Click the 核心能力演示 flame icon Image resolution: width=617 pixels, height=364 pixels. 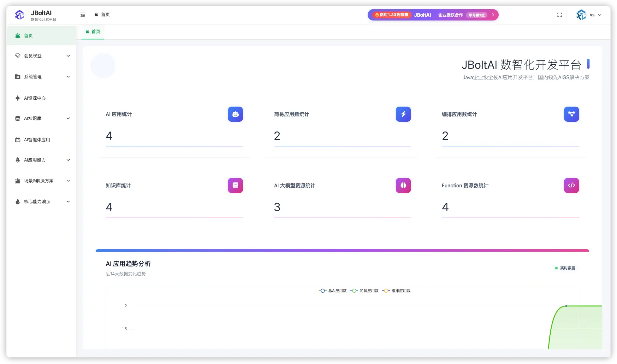click(18, 202)
